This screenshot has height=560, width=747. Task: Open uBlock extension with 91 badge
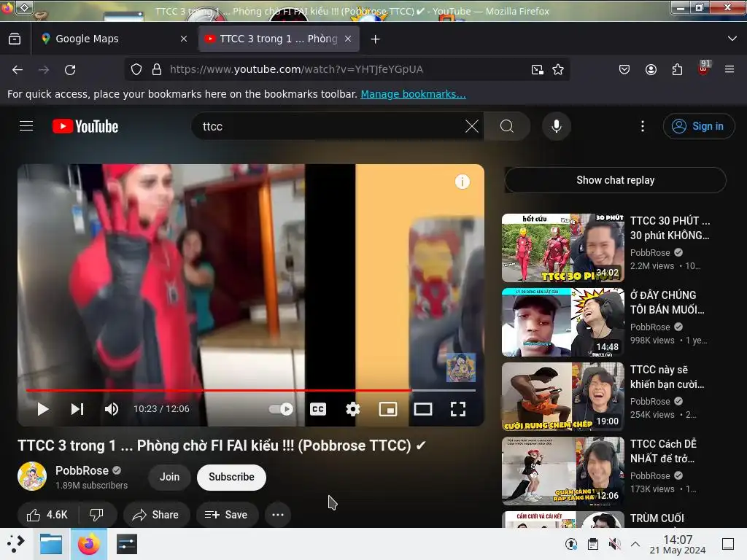pyautogui.click(x=704, y=69)
